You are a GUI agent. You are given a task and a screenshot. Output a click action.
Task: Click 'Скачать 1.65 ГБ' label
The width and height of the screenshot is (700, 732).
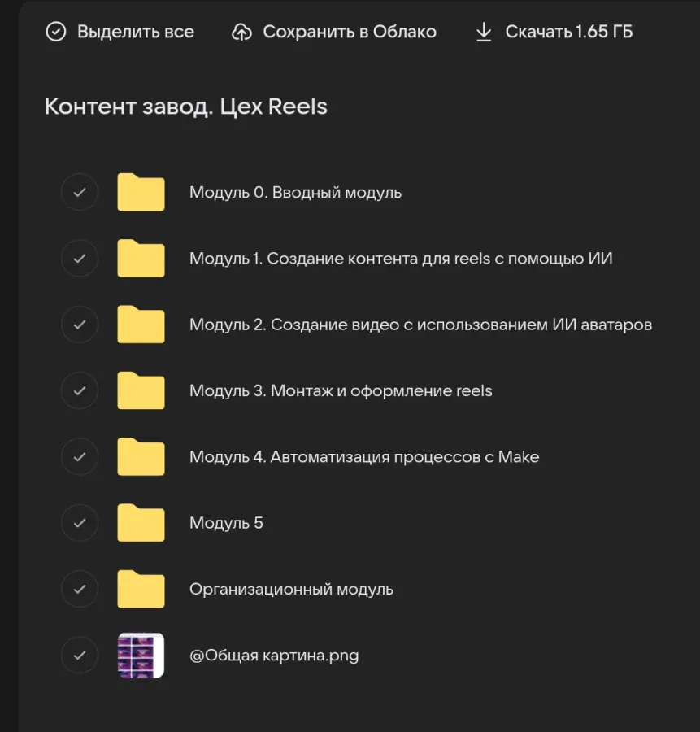[x=568, y=33]
